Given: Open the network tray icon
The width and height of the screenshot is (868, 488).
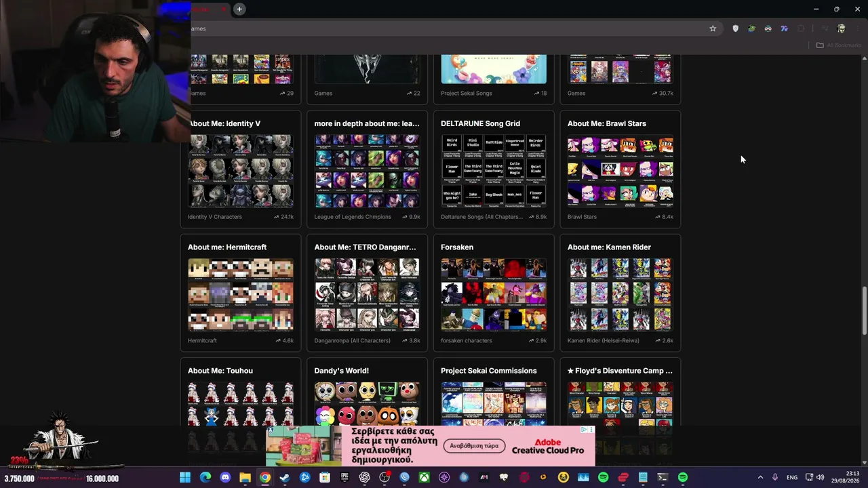Looking at the screenshot, I should tap(809, 478).
